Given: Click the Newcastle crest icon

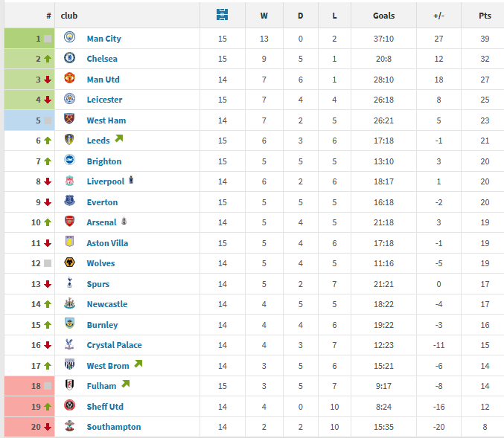Looking at the screenshot, I should [x=69, y=303].
